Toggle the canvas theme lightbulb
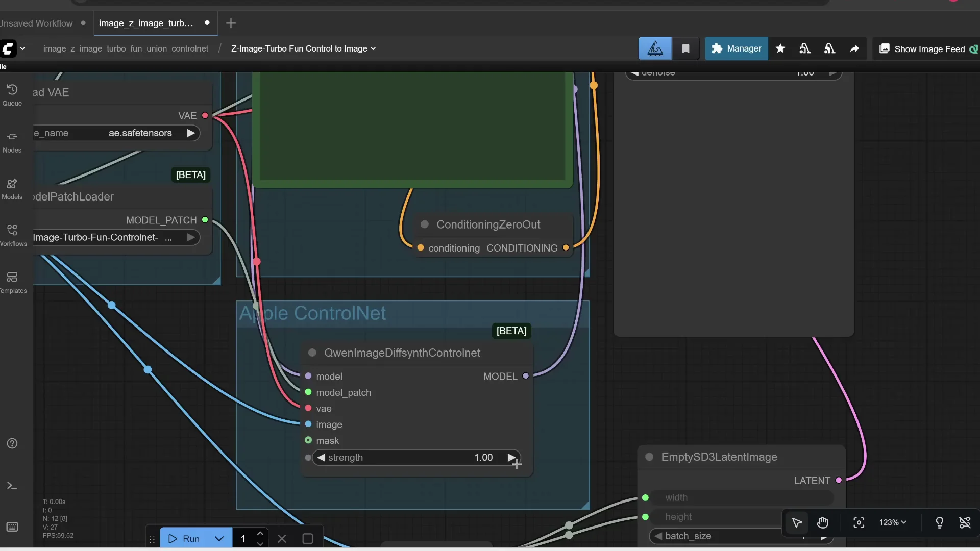The width and height of the screenshot is (980, 551). pos(940,523)
